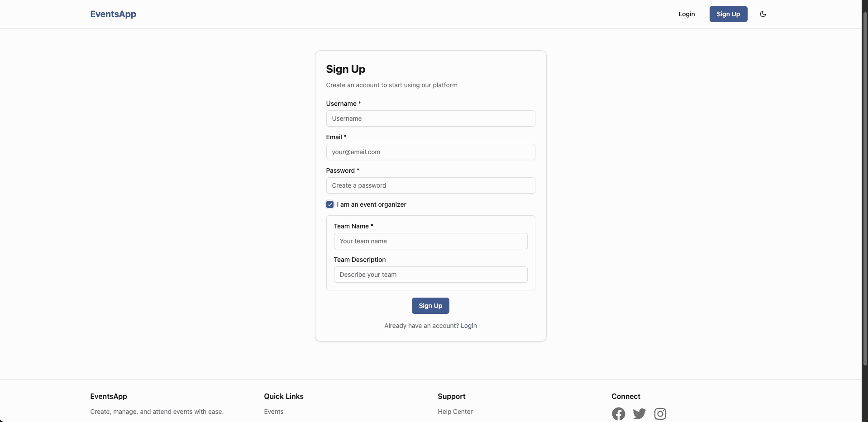Viewport: 868px width, 422px height.
Task: Click the EventsApp logo in the header
Action: (113, 14)
